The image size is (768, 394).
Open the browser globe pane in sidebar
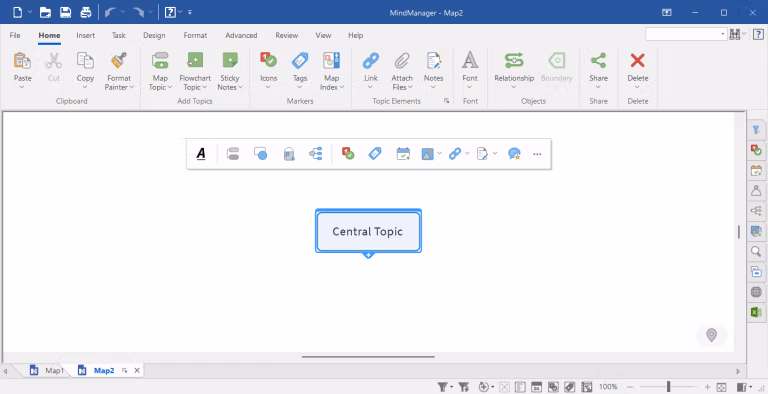point(756,292)
